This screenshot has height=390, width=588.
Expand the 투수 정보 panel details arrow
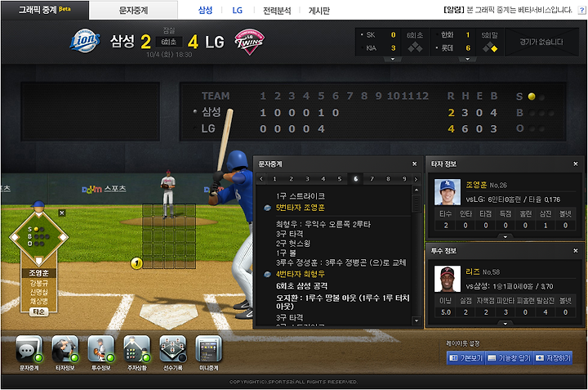[506, 323]
